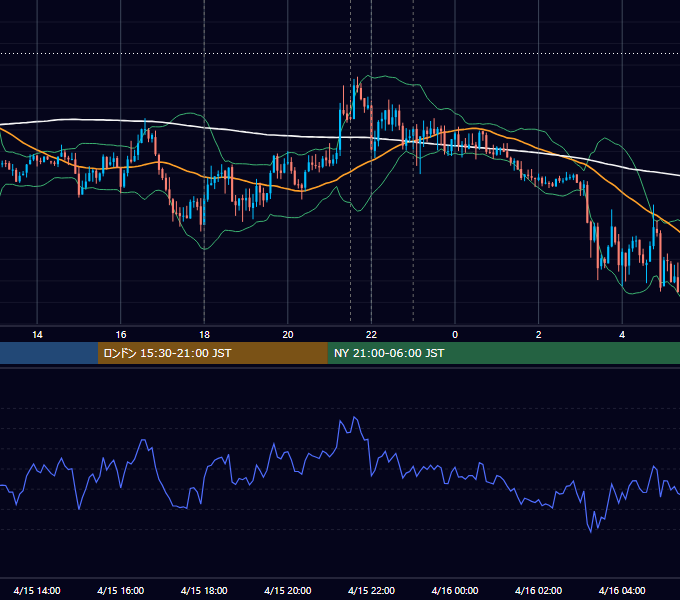
Task: Click hour label 20 on the price chart axis
Action: tap(288, 335)
